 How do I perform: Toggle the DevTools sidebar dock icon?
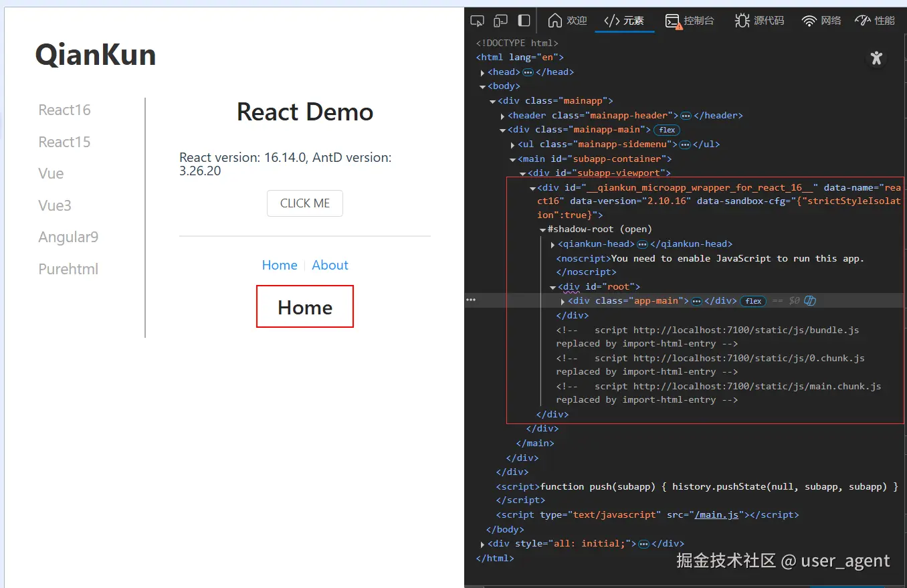click(x=524, y=21)
